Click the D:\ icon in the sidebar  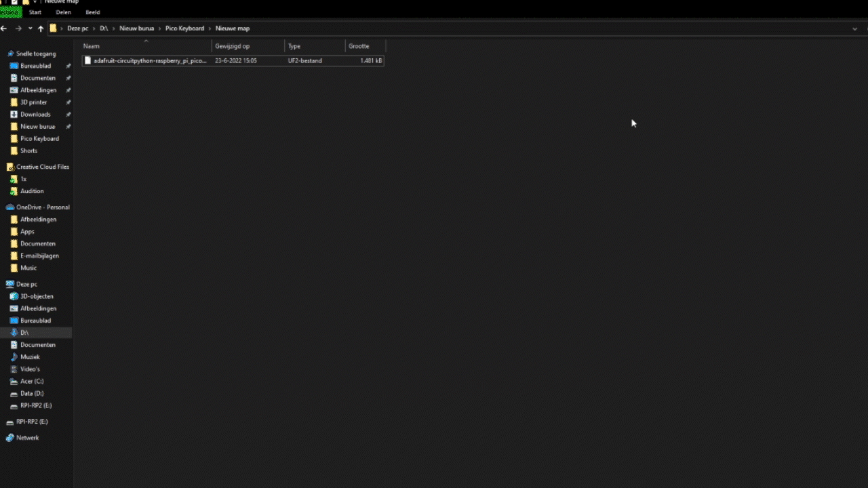14,333
